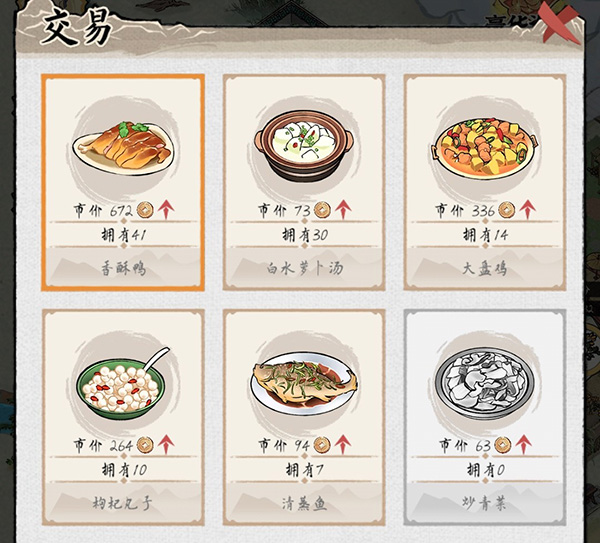The height and width of the screenshot is (543, 600).
Task: Choose the 枸杞丸子 bowl illustration
Action: point(122,384)
